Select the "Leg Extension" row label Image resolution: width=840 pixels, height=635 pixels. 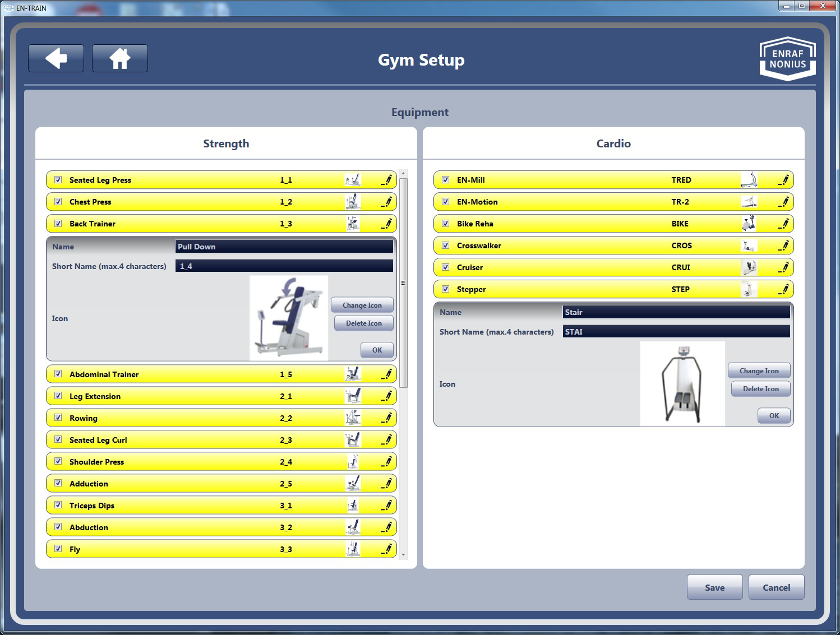(x=95, y=396)
